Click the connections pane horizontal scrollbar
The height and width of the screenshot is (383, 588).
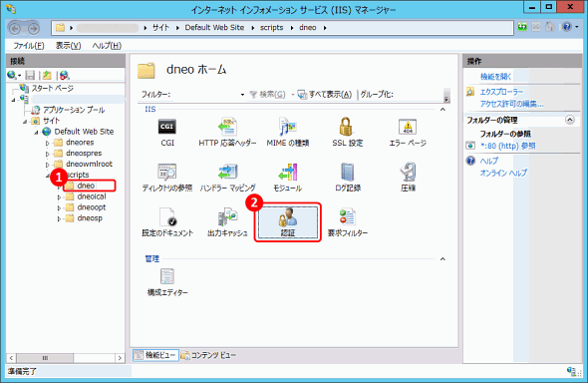pyautogui.click(x=66, y=358)
